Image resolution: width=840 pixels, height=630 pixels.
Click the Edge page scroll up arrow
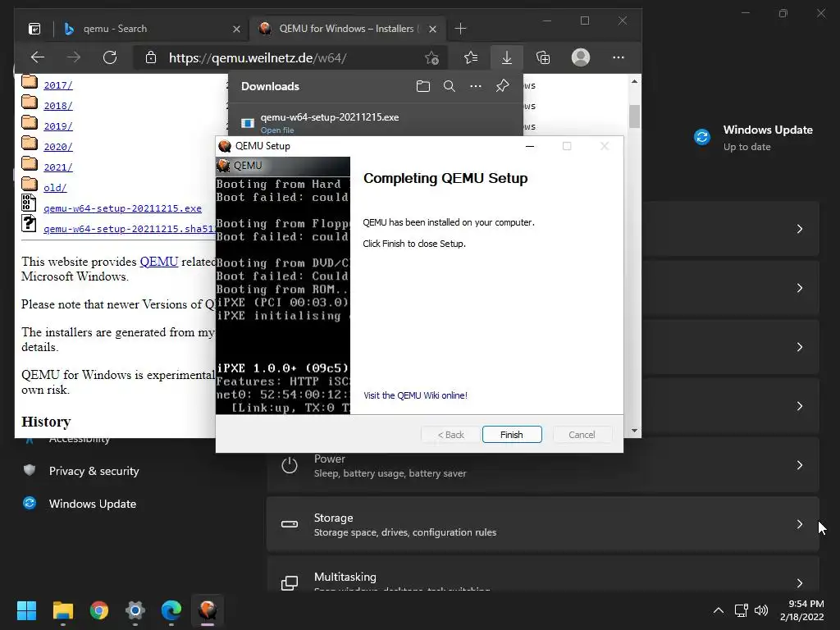click(x=634, y=81)
